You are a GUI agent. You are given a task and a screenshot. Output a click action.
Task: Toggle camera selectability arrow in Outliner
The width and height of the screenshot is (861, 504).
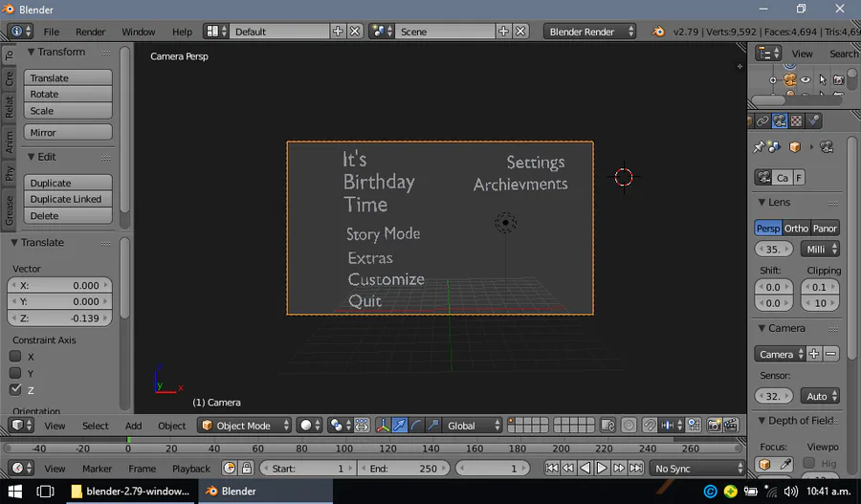coord(822,79)
